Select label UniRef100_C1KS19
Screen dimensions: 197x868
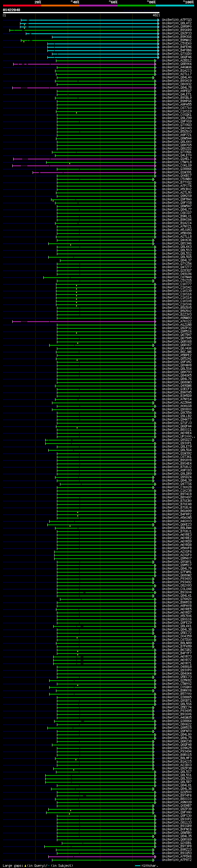[x=177, y=111]
